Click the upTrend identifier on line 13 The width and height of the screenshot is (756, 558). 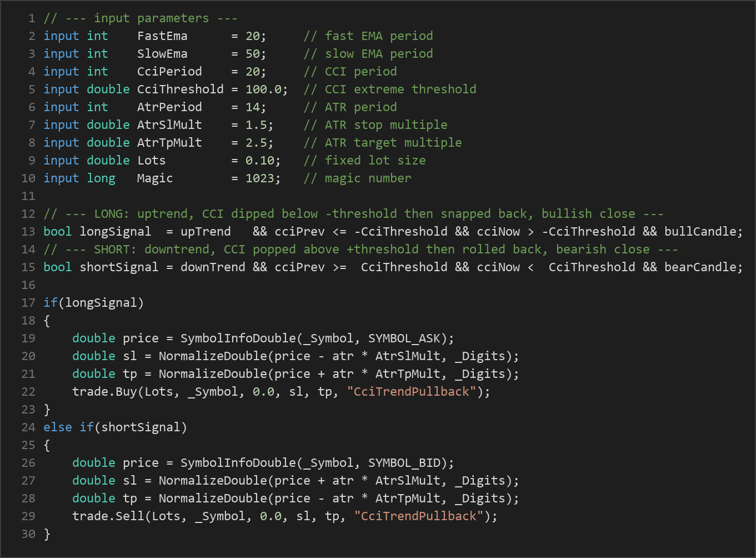[206, 231]
